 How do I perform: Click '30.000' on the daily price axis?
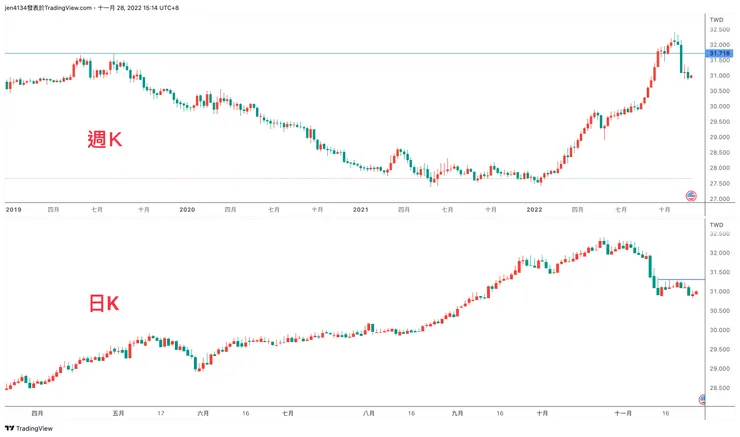coord(720,330)
